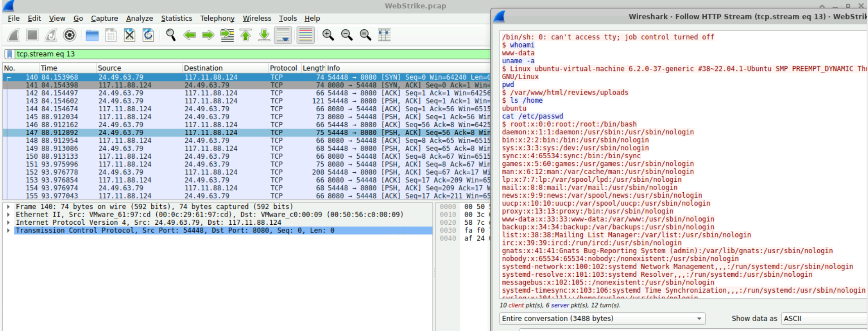The width and height of the screenshot is (868, 331).
Task: Sort packets by the Time column
Action: click(x=67, y=68)
